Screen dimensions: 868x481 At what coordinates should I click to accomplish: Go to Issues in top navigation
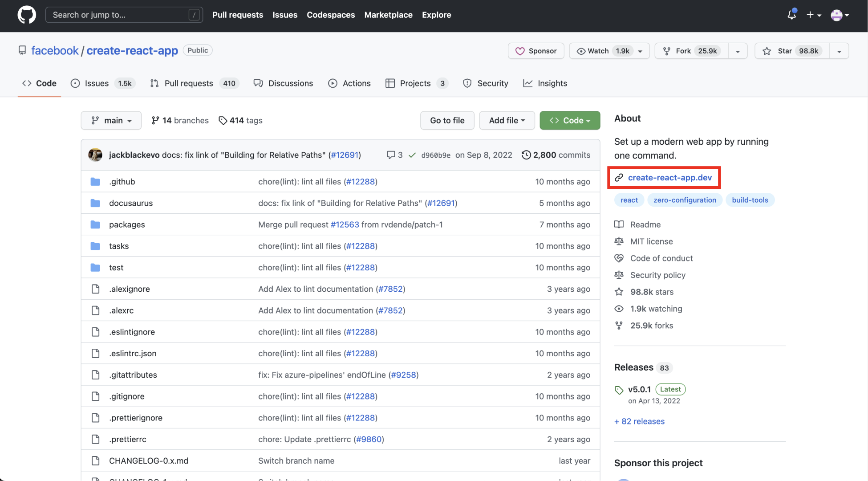(285, 15)
